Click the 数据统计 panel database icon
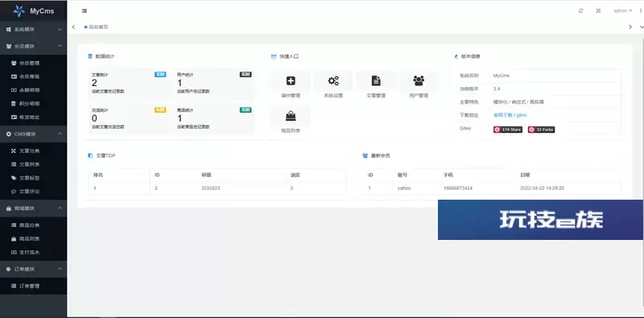The width and height of the screenshot is (644, 318). pyautogui.click(x=90, y=56)
